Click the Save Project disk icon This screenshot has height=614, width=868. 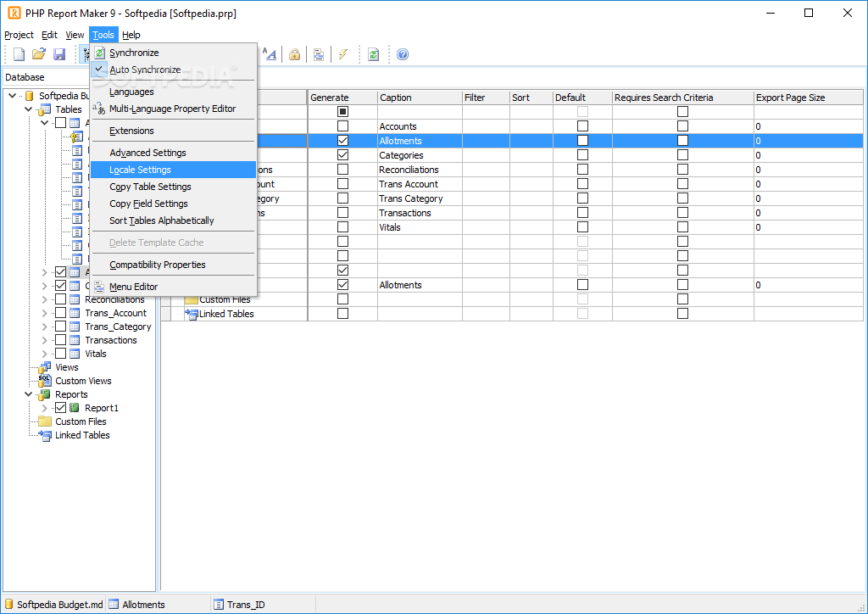(x=59, y=54)
